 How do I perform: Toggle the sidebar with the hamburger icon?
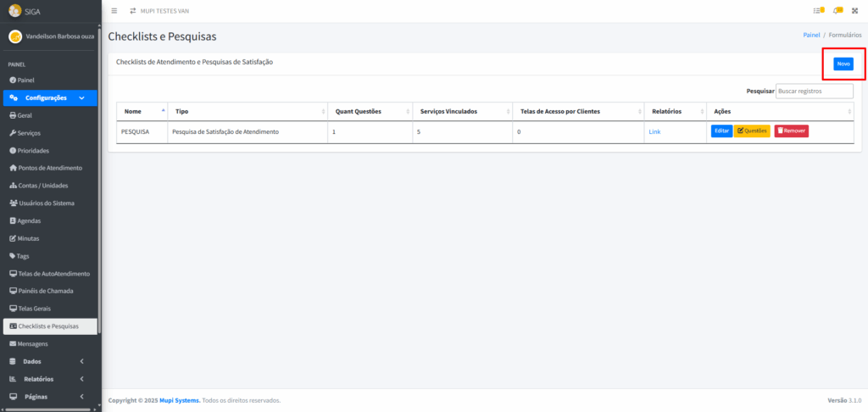[x=114, y=10]
